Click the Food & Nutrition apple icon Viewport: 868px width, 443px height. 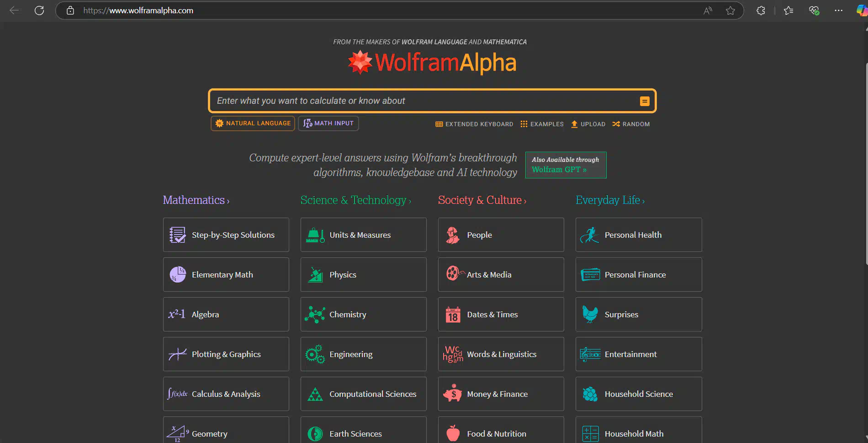tap(453, 433)
